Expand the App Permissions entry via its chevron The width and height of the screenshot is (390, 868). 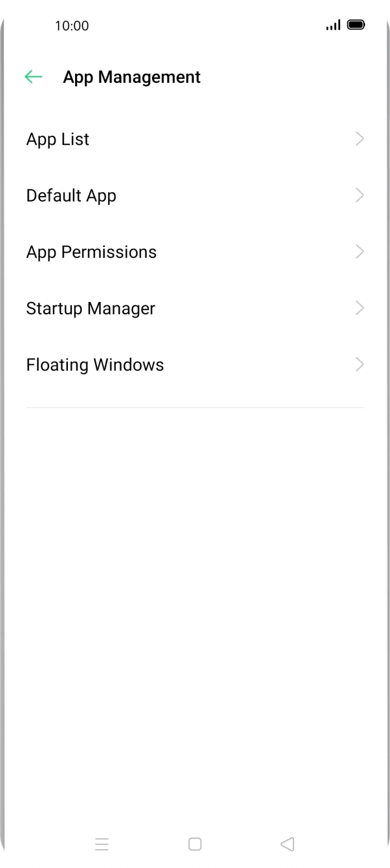tap(360, 252)
